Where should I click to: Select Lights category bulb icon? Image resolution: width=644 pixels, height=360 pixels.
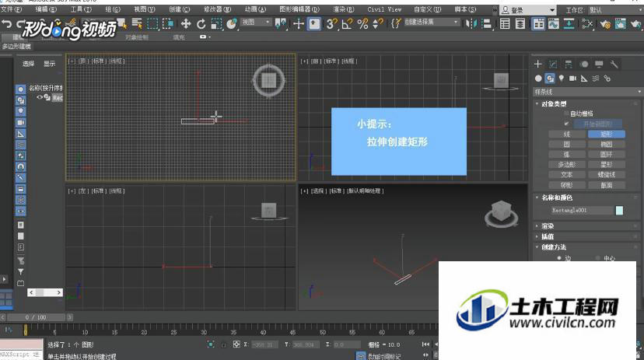(561, 79)
